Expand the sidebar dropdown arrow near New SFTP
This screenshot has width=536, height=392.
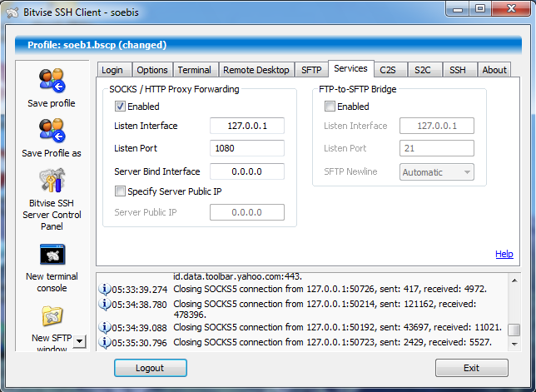pyautogui.click(x=79, y=341)
